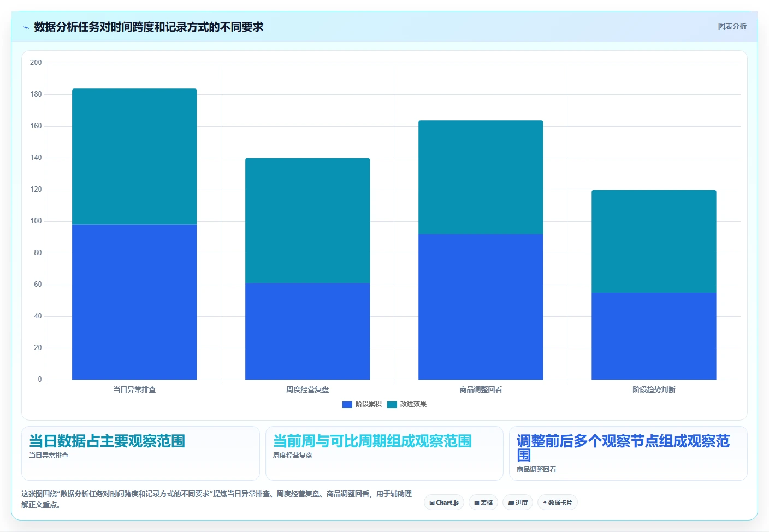Select the blue 阶段累积 bar for 当日异常排查
This screenshot has height=532, width=769.
point(134,302)
